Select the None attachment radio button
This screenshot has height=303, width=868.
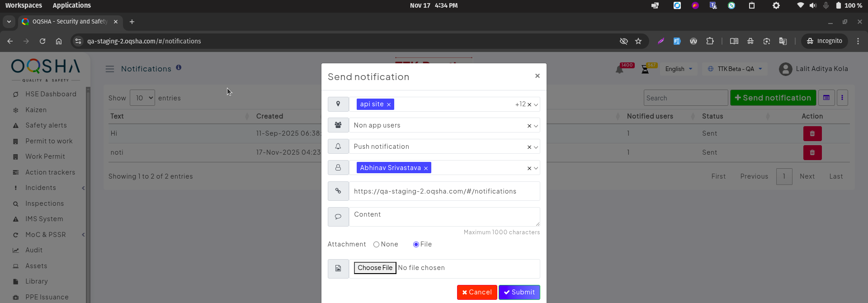pos(376,245)
